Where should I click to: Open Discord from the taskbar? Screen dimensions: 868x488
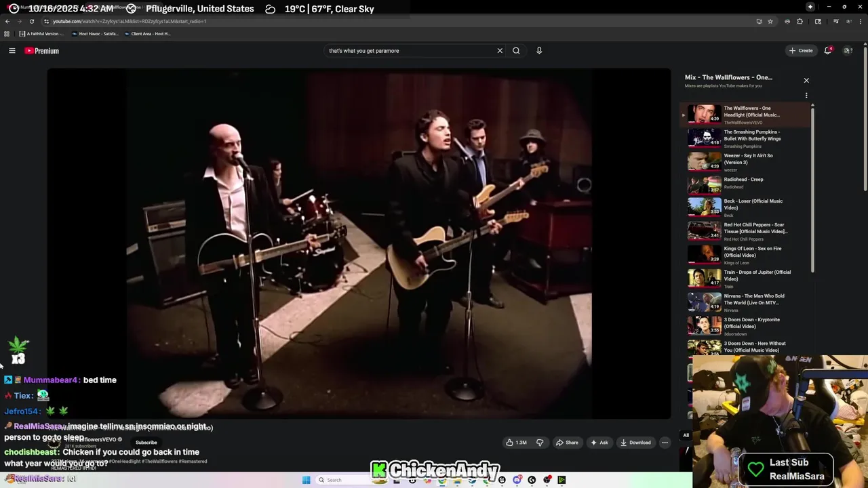[517, 480]
